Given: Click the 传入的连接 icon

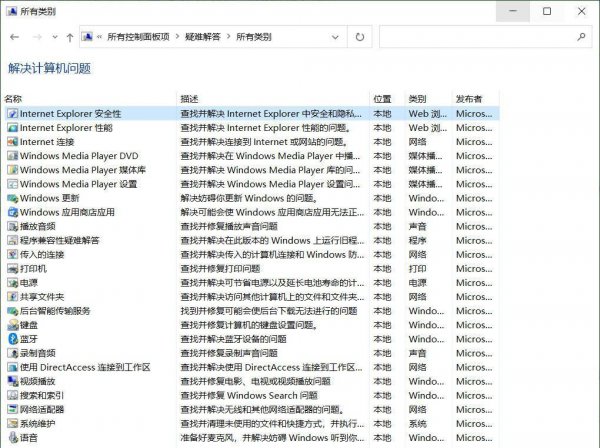Looking at the screenshot, I should (x=13, y=254).
